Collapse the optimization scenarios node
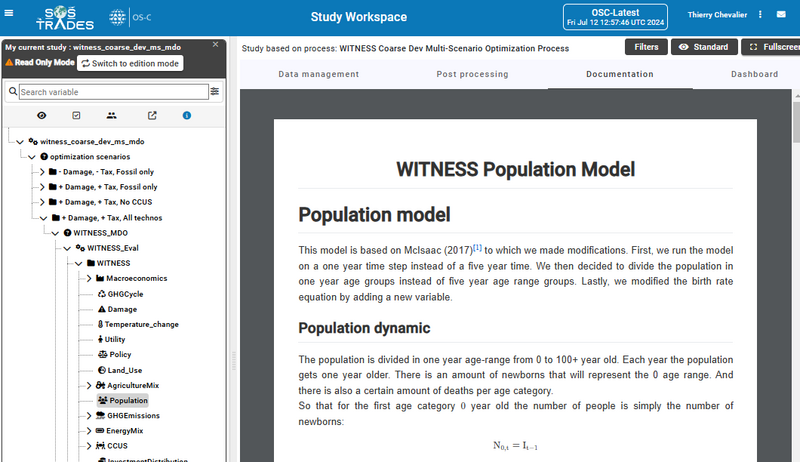 (x=32, y=157)
